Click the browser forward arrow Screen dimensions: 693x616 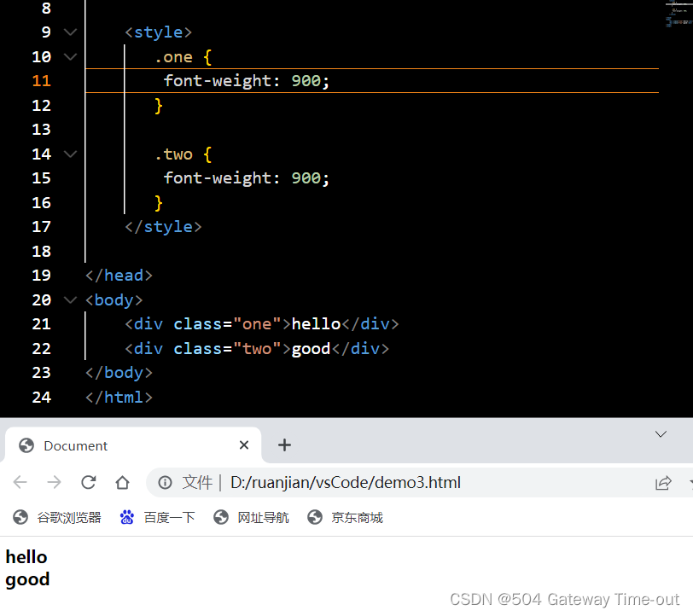pyautogui.click(x=54, y=482)
